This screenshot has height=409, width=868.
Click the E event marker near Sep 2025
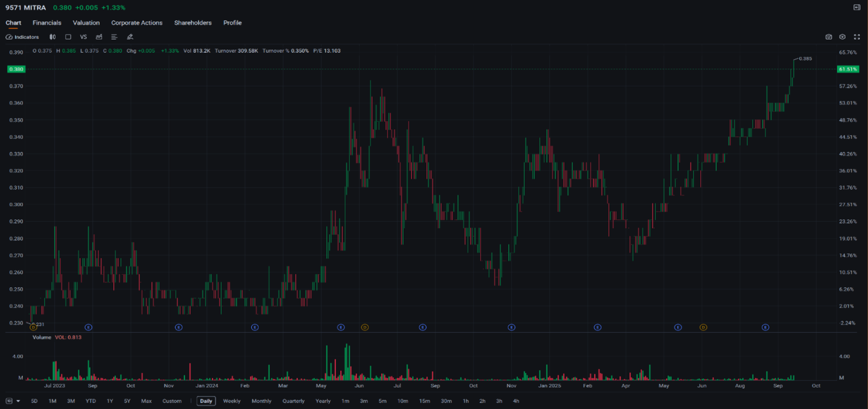pyautogui.click(x=765, y=327)
